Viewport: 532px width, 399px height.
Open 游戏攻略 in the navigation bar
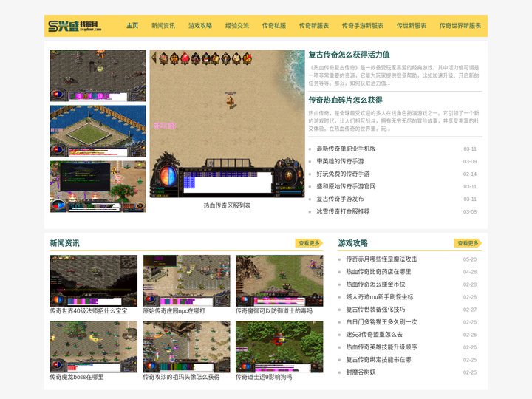click(x=199, y=25)
